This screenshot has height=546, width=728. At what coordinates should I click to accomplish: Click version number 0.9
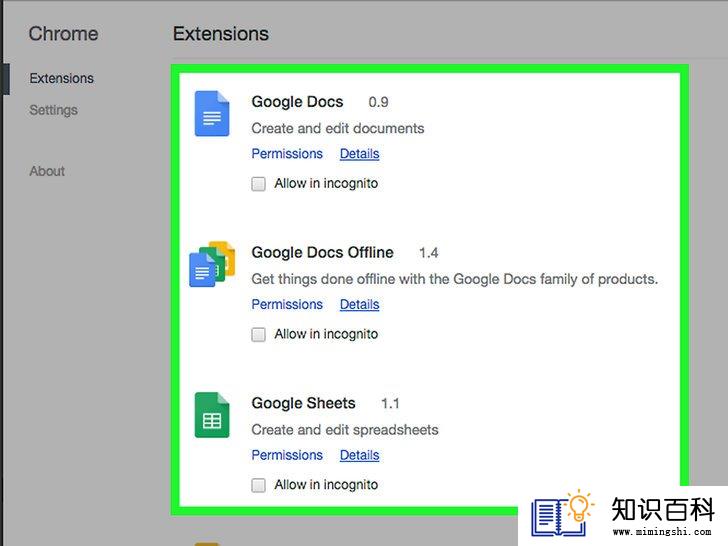(x=378, y=102)
